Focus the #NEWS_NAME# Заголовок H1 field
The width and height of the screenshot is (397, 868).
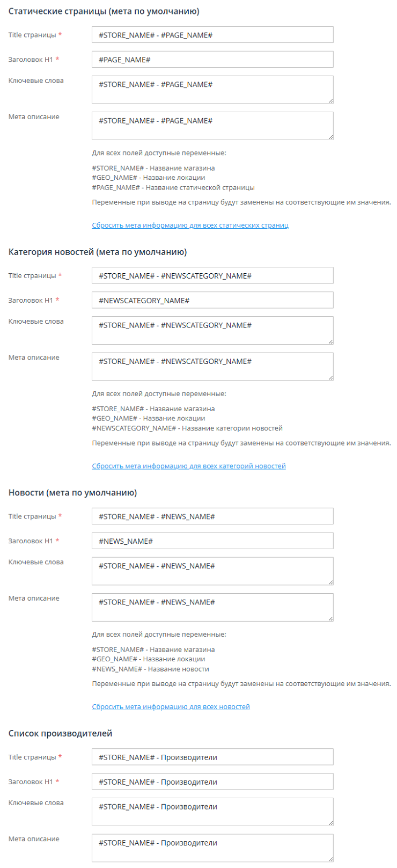click(212, 541)
